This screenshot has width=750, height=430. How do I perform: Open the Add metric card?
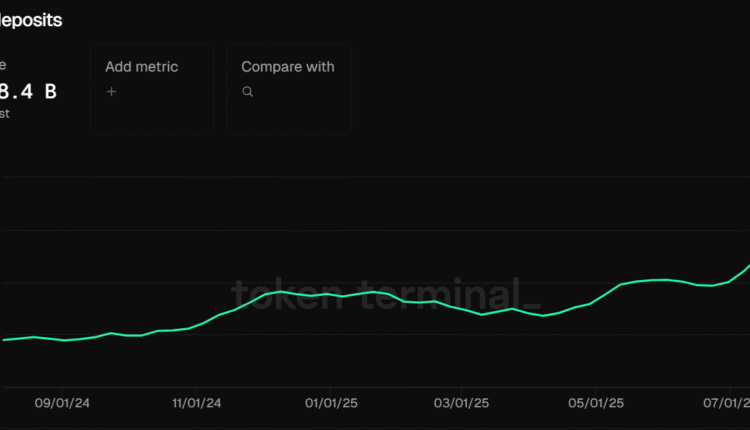151,88
